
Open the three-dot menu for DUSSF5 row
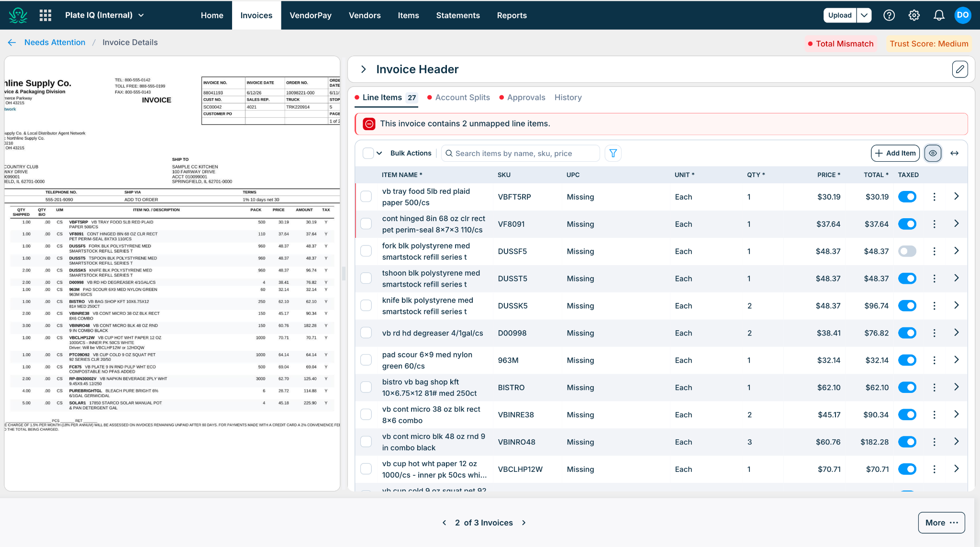pos(934,251)
